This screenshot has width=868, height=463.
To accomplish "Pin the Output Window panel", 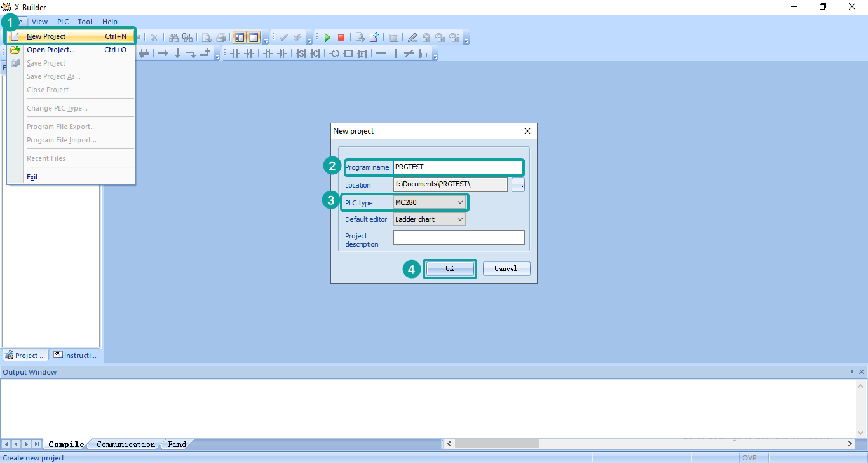I will tap(851, 372).
